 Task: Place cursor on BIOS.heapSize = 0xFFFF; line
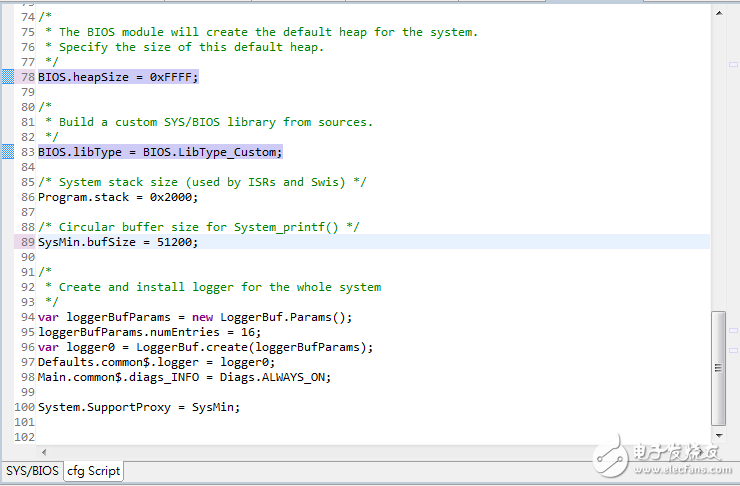pos(118,77)
